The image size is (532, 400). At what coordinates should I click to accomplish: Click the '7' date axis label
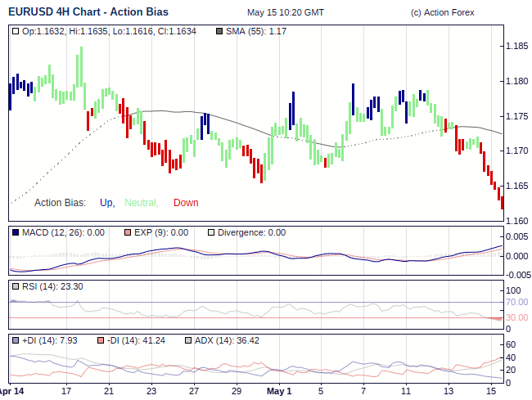[x=363, y=391]
